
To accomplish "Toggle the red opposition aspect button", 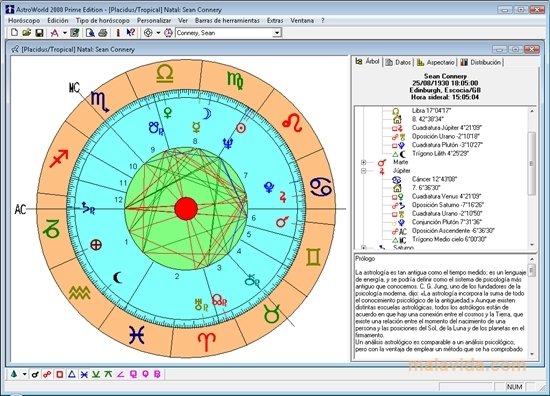I will tap(47, 374).
